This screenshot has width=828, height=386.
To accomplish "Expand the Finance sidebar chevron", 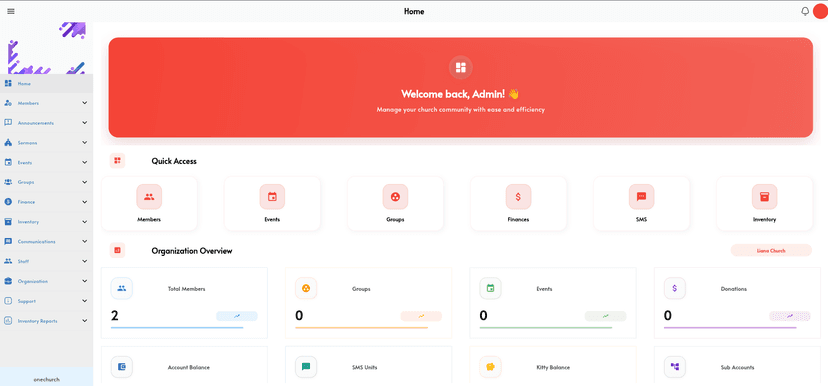I will tap(84, 202).
